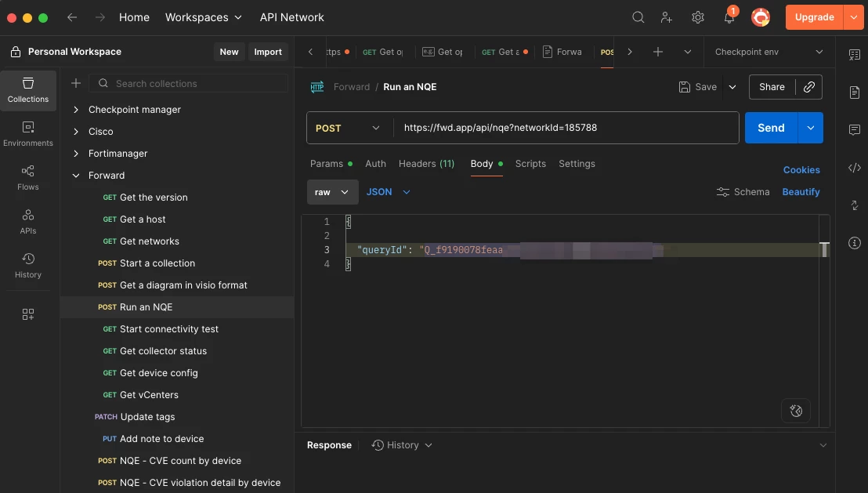Open the Checkpoint env environment selector
The width and height of the screenshot is (868, 493).
point(769,52)
